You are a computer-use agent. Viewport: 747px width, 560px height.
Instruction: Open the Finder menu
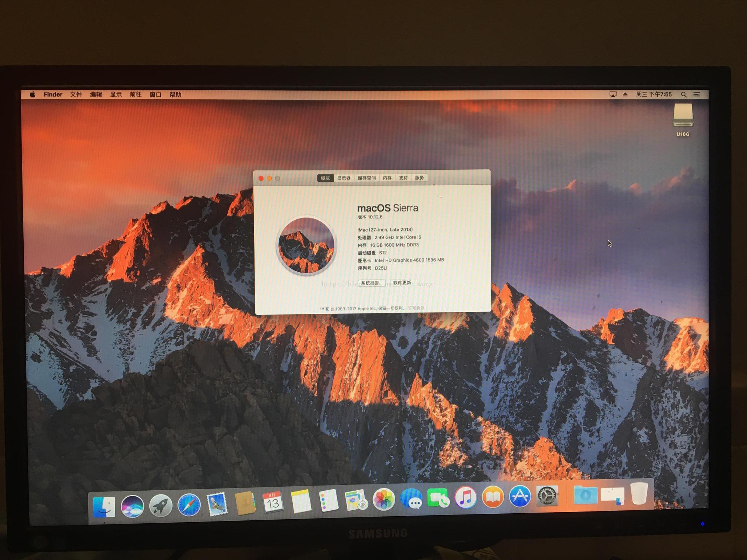pos(53,94)
